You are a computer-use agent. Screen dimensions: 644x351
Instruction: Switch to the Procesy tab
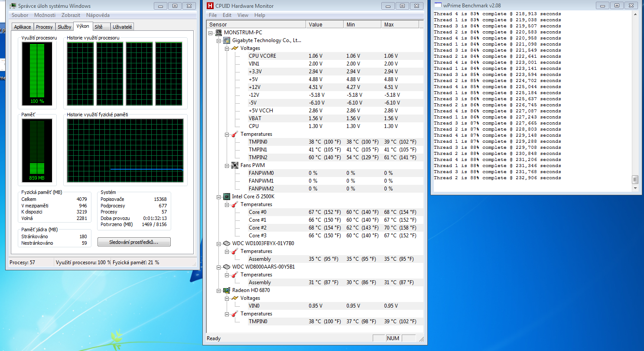[44, 27]
